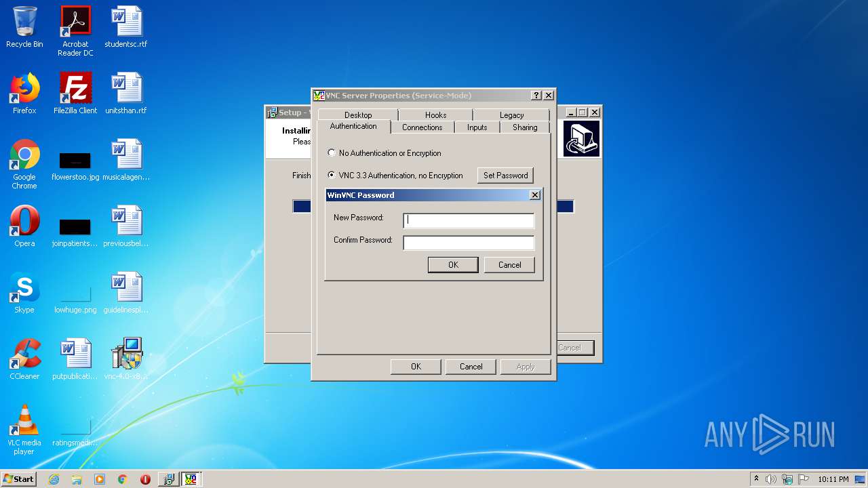Click the Opera icon on the taskbar
This screenshot has height=488, width=868.
[145, 479]
